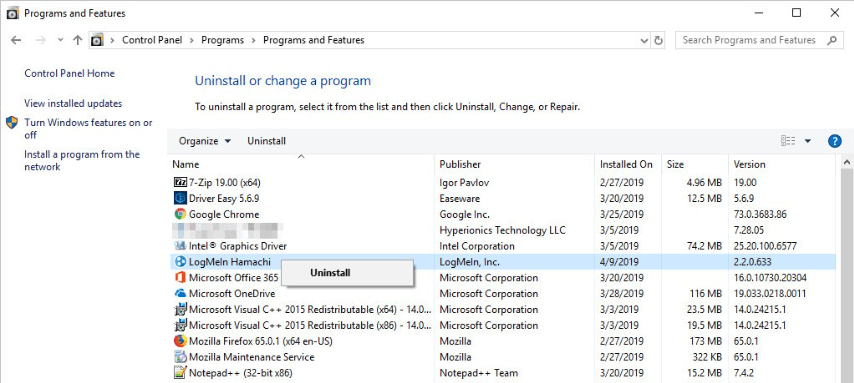Click the 74.2 MB size cell
The width and height of the screenshot is (854, 383).
[x=704, y=246]
